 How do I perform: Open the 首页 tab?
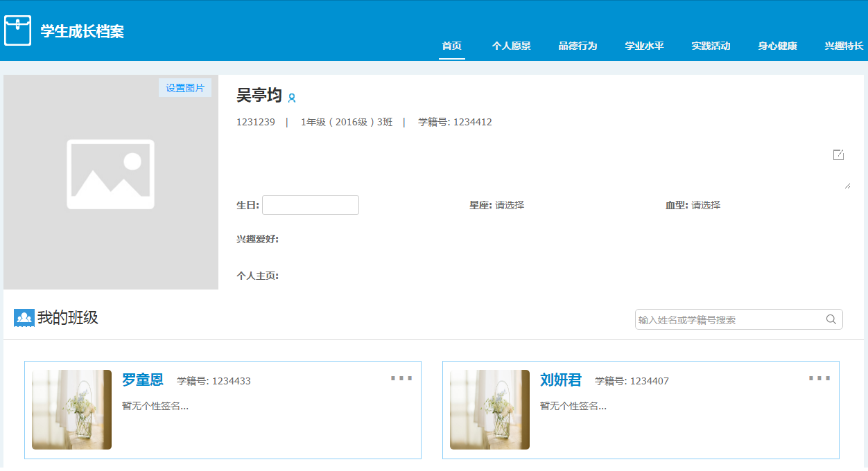point(452,46)
